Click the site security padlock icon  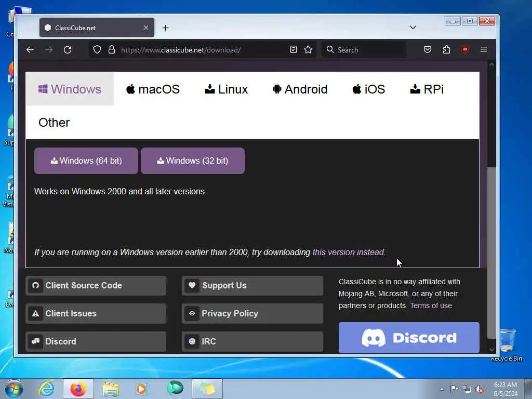112,50
